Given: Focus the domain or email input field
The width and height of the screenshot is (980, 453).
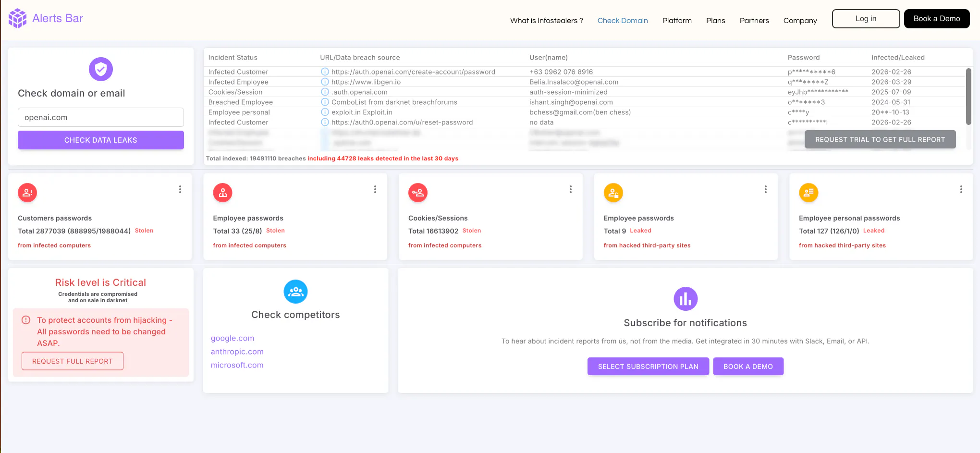Looking at the screenshot, I should (x=101, y=117).
